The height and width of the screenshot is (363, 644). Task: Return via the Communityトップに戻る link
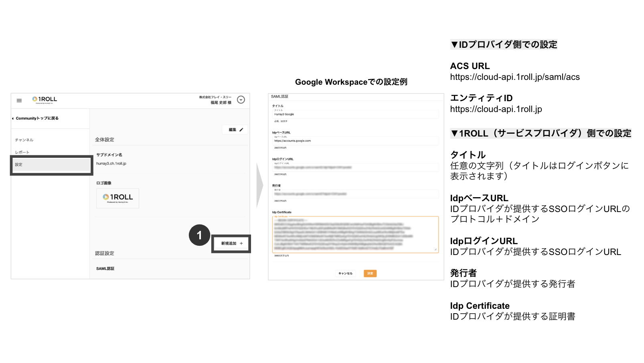click(37, 118)
